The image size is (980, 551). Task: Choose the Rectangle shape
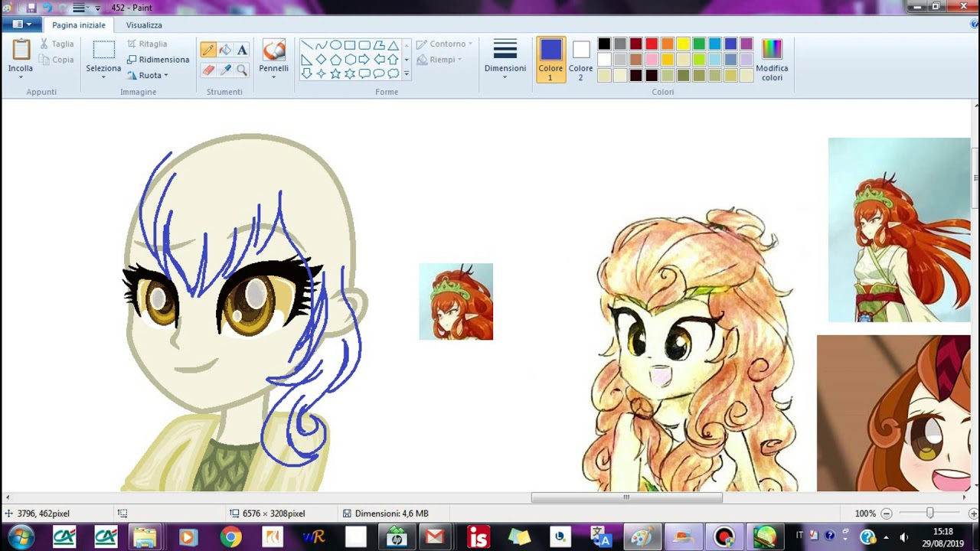pos(350,45)
